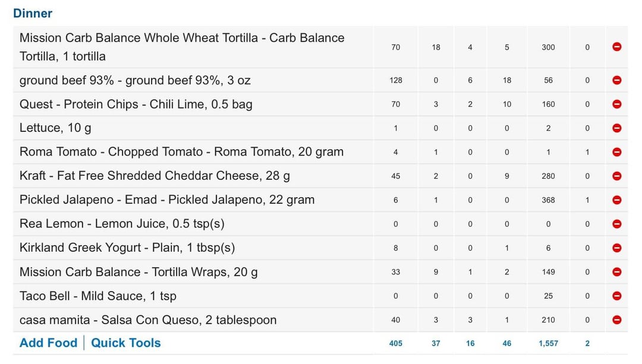
Task: Remove the Quest Protein Chips row
Action: 616,105
